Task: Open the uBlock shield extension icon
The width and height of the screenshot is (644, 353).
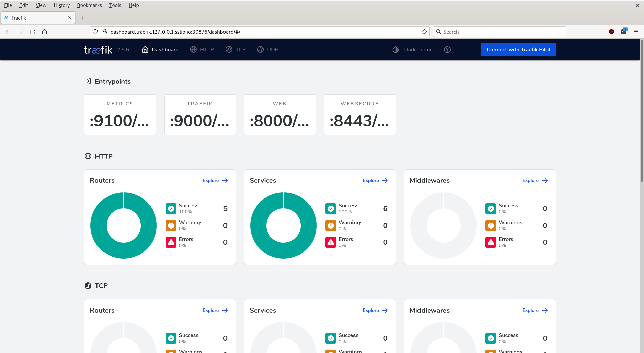Action: (611, 32)
